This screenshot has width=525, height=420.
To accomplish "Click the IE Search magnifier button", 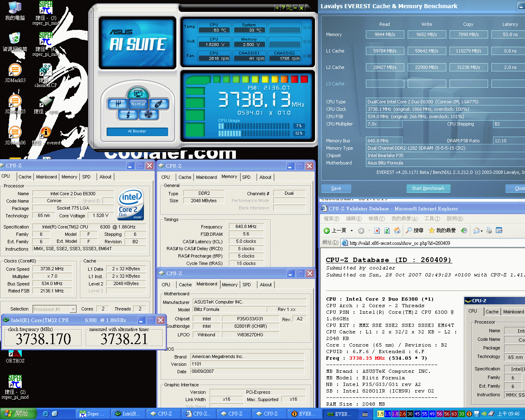I will (x=414, y=231).
